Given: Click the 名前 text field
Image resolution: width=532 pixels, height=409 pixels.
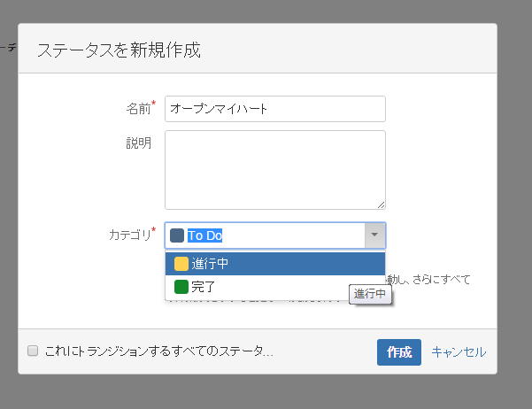Looking at the screenshot, I should tap(275, 109).
